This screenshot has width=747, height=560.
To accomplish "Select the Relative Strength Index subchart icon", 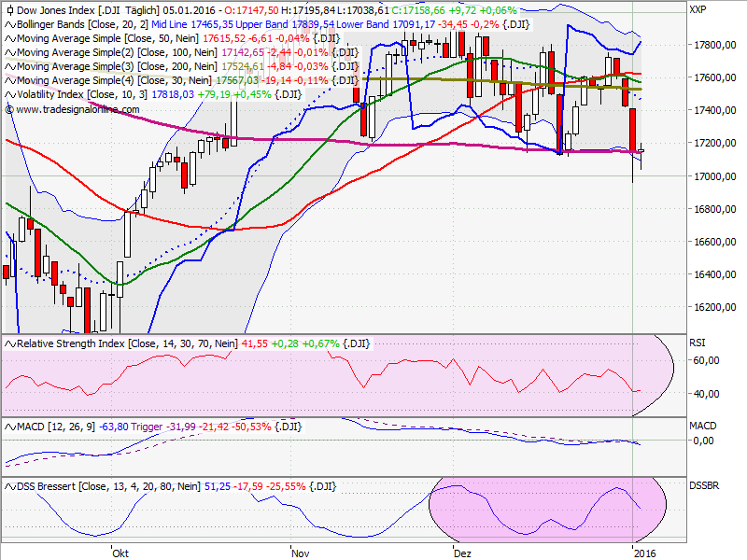I will pyautogui.click(x=8, y=343).
